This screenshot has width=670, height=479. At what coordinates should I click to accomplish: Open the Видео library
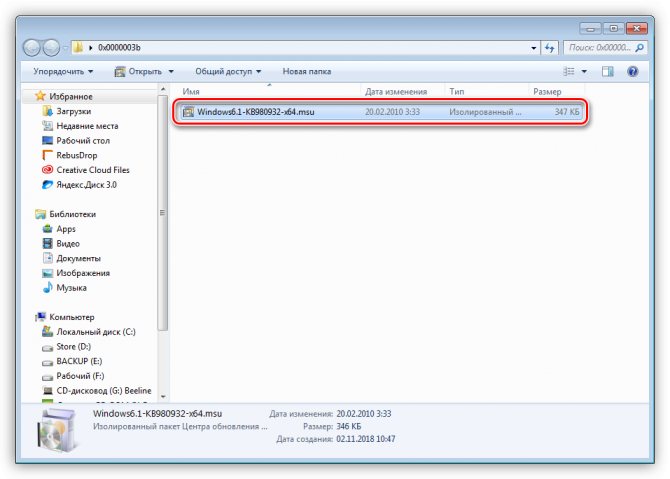[68, 244]
